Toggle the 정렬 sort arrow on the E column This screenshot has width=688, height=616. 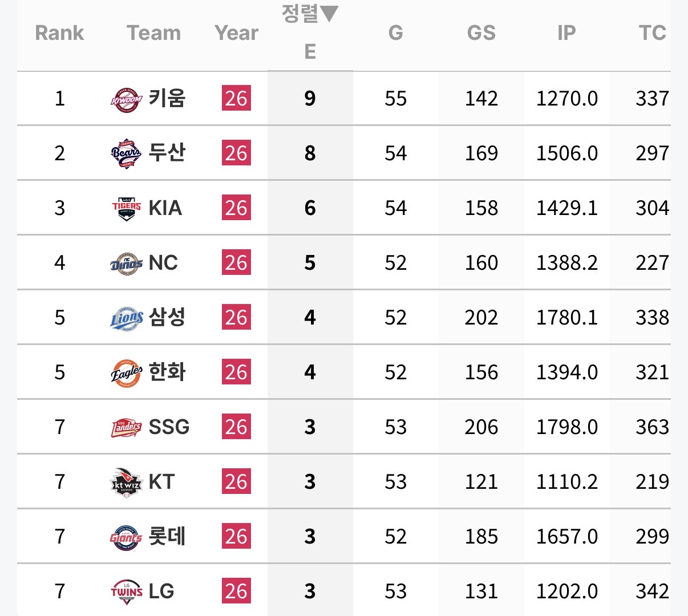point(310,14)
